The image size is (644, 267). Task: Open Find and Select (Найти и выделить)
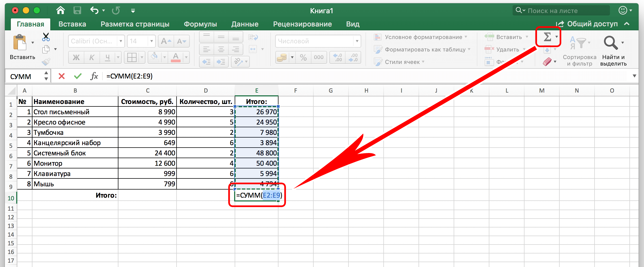(x=613, y=51)
